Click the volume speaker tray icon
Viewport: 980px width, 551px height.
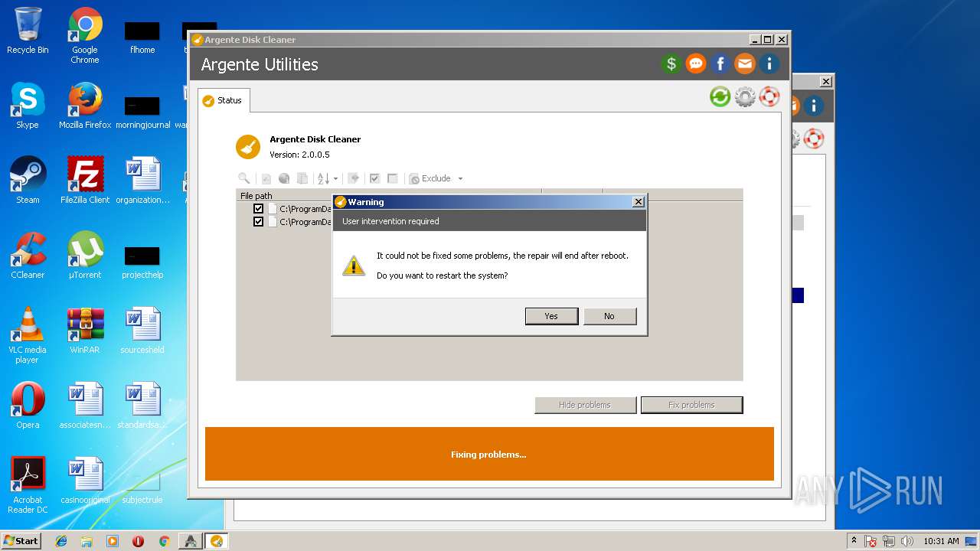click(907, 542)
